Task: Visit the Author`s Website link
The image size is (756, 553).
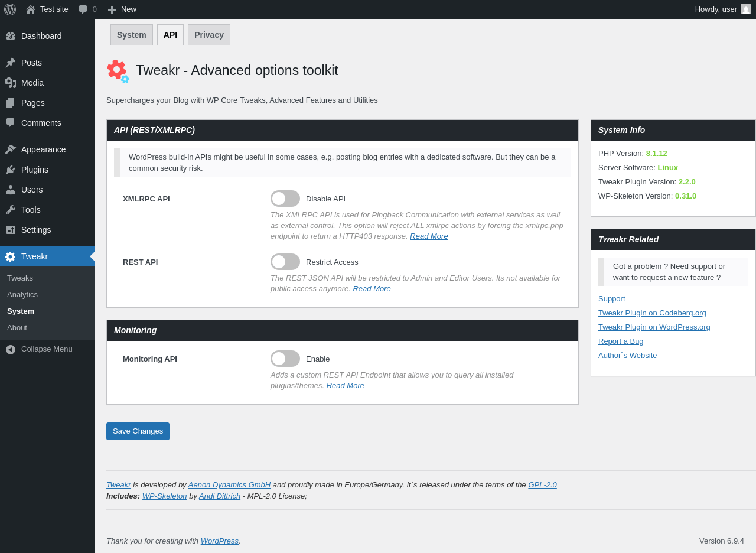Action: pos(627,356)
